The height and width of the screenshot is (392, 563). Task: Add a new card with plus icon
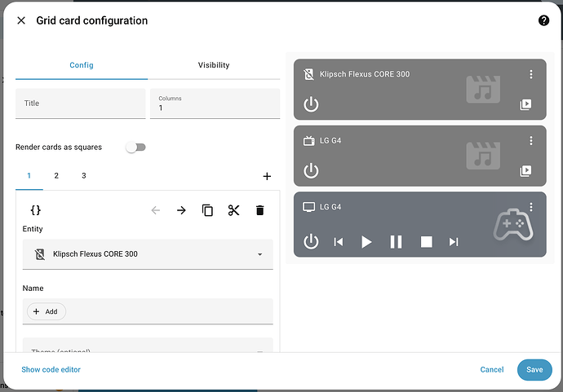click(x=267, y=176)
